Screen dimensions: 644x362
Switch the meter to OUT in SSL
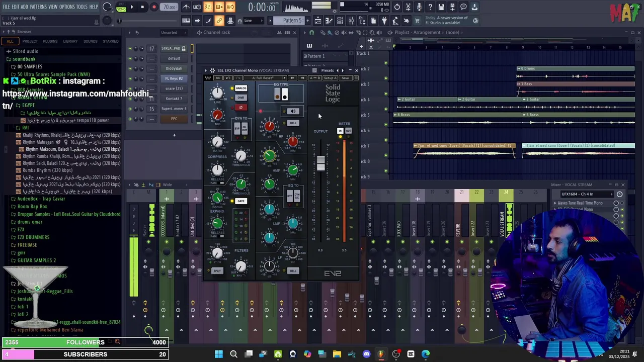pos(348,131)
